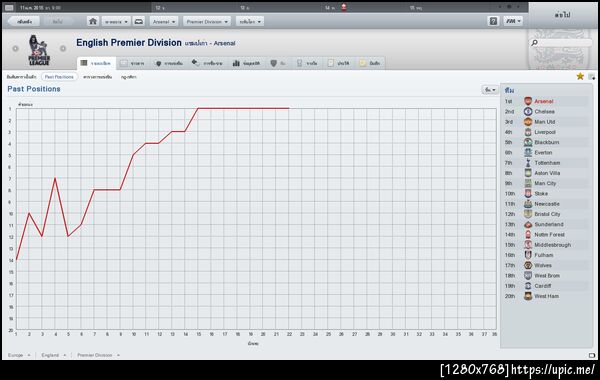
Task: Open the chart options dropdown above the graph
Action: pos(490,90)
